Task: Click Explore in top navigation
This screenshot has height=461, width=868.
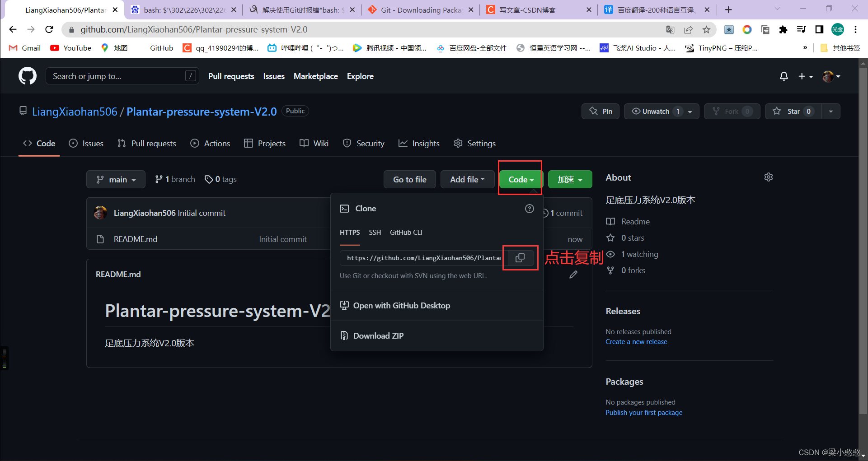Action: (360, 76)
